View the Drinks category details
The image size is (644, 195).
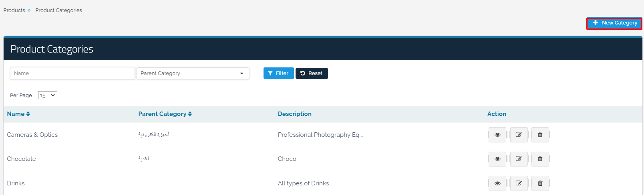(x=497, y=183)
